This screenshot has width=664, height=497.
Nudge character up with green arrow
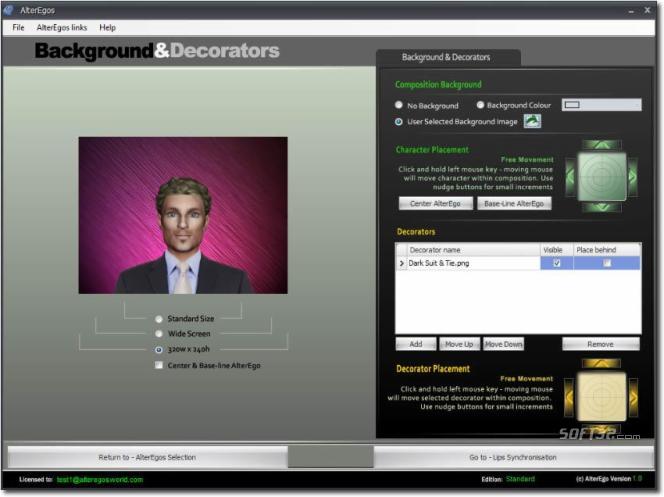pyautogui.click(x=601, y=145)
